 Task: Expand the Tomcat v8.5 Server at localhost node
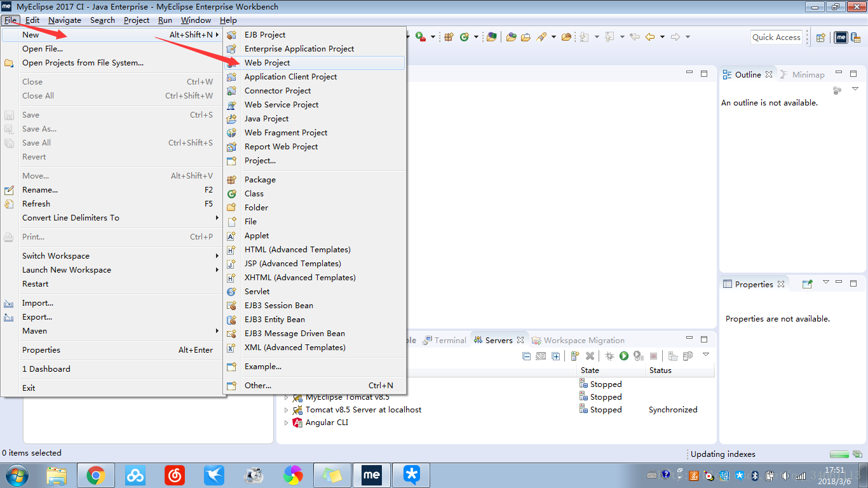pos(286,410)
